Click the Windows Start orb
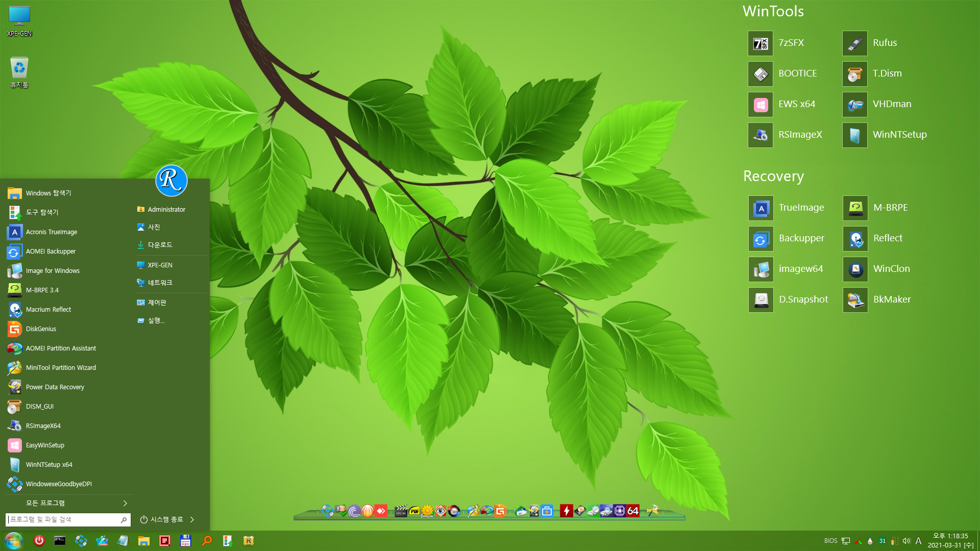 click(x=14, y=541)
